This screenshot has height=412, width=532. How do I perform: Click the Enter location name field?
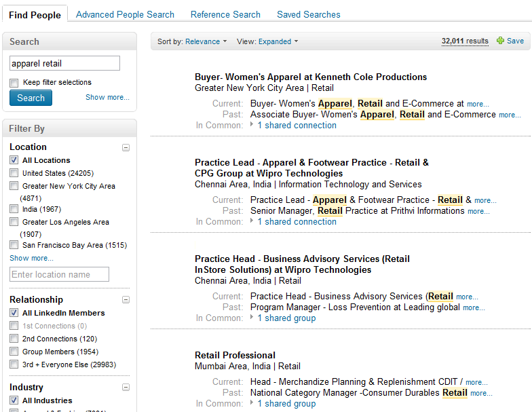[x=60, y=274]
